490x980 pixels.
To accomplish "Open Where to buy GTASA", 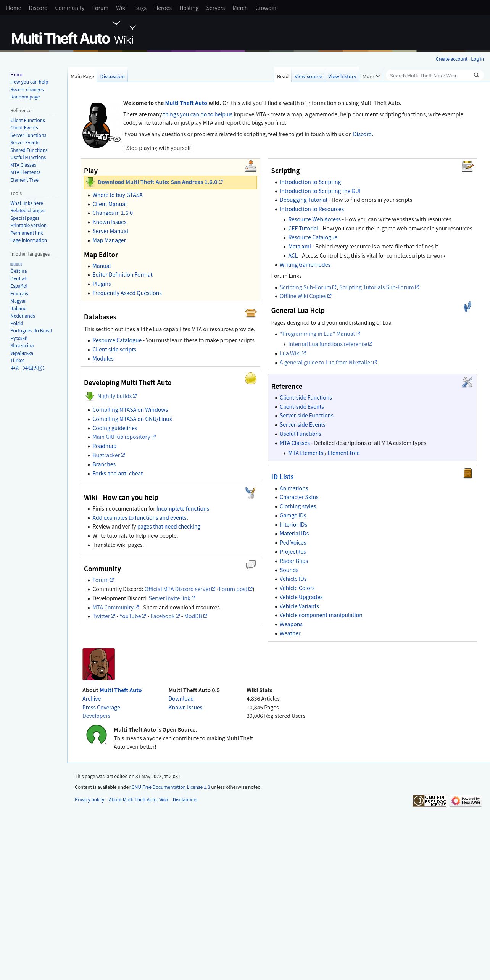I will [118, 195].
